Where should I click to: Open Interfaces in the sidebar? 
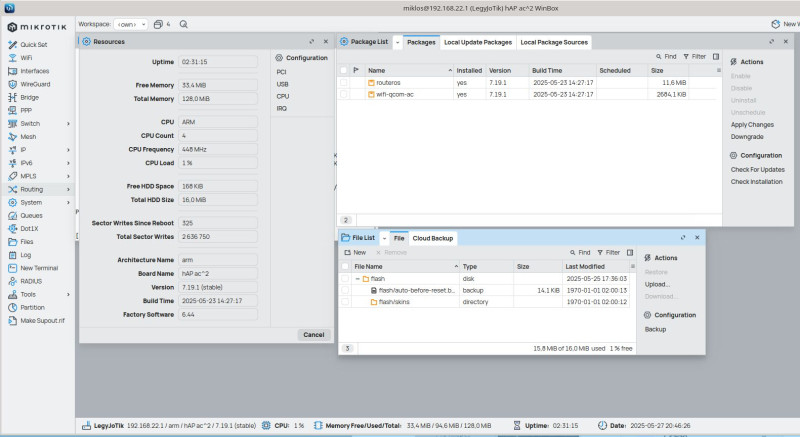click(x=35, y=71)
